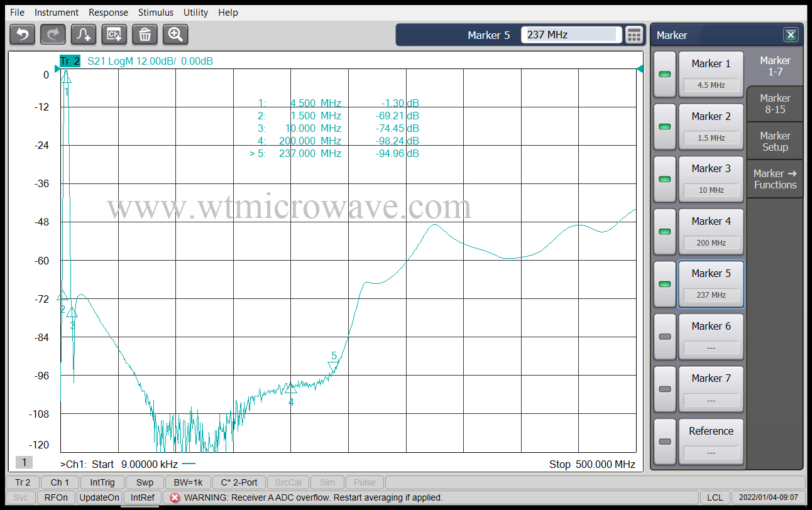The image size is (812, 510).
Task: Delete the trace using the trash icon
Action: 145,35
